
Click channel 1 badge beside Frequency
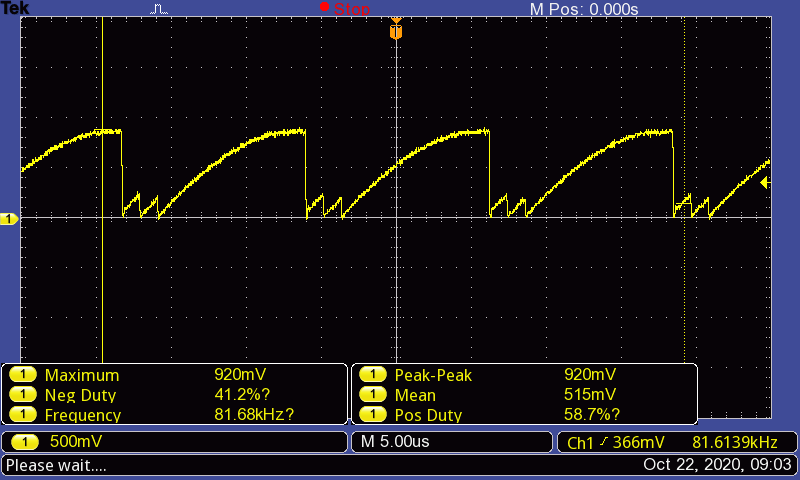point(23,414)
